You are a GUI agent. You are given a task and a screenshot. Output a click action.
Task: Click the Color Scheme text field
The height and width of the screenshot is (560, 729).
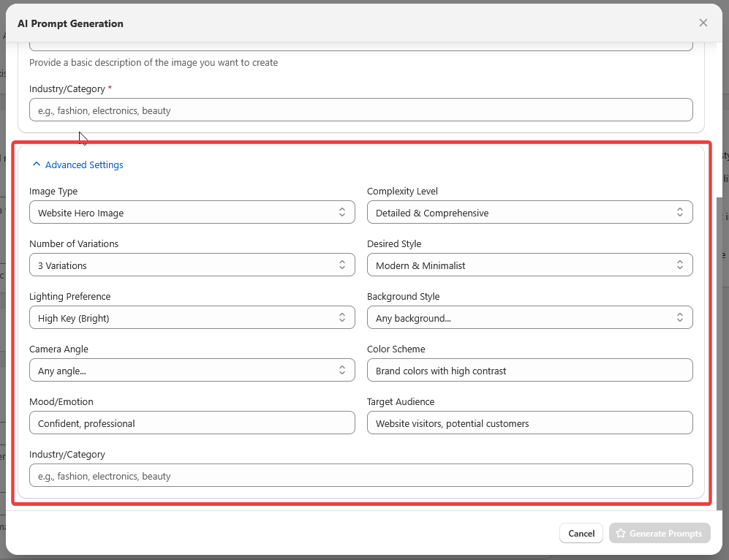tap(529, 371)
